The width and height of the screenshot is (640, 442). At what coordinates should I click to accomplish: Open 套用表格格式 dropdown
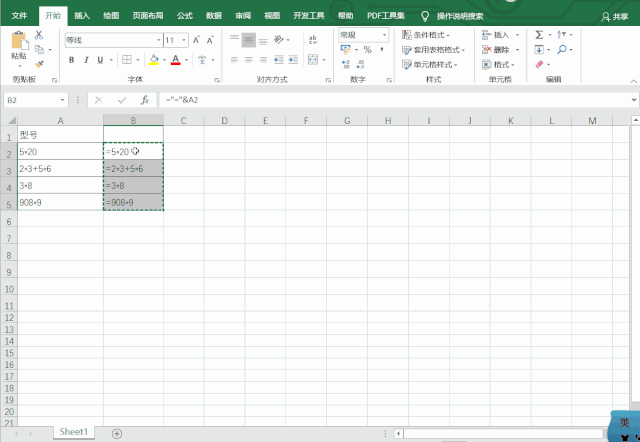pos(433,50)
